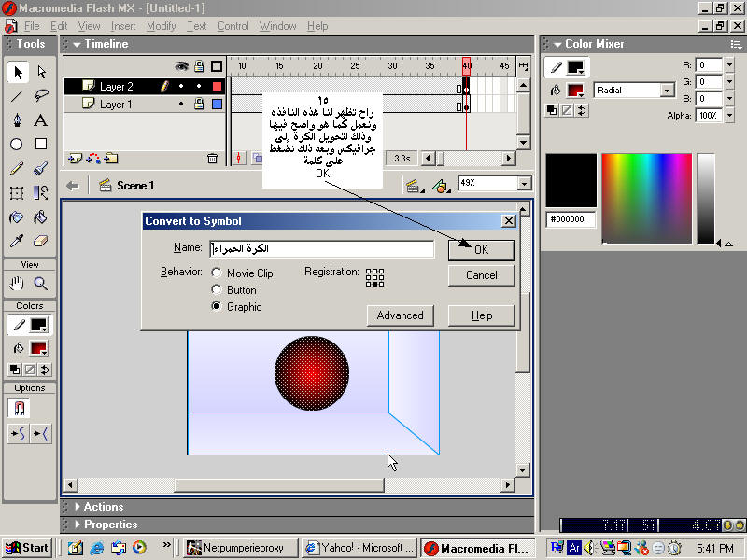Select the Zoom tool
This screenshot has width=747, height=560.
click(x=41, y=284)
